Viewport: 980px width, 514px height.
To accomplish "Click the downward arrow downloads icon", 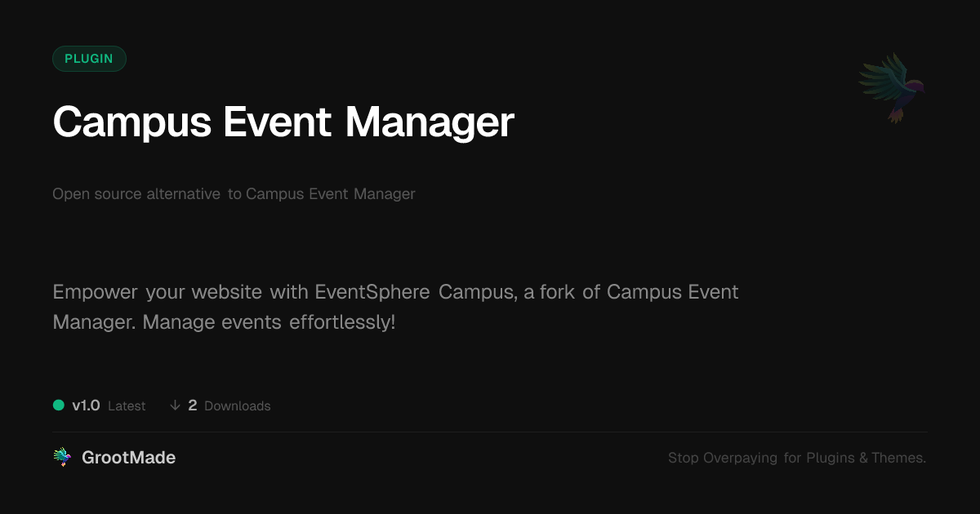I will point(175,405).
